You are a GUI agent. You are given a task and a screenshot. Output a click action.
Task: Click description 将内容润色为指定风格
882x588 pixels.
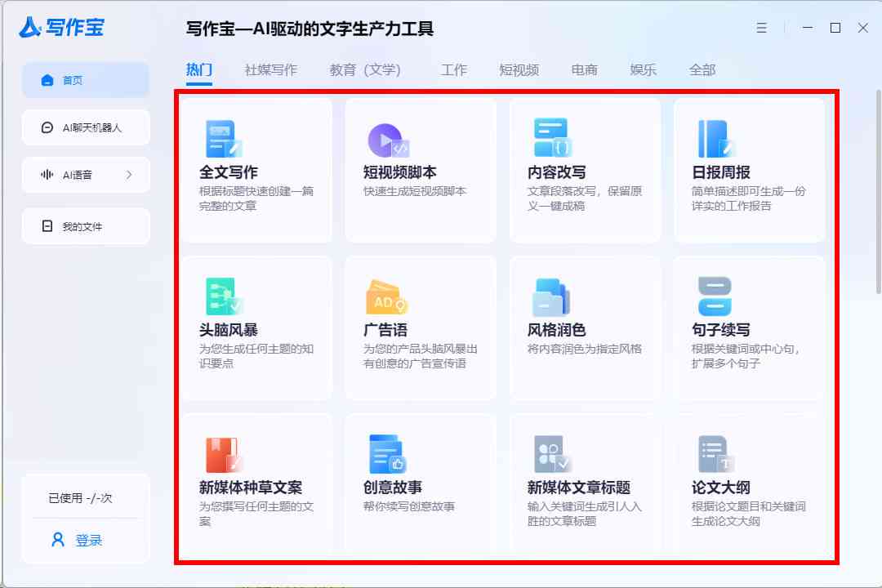coord(585,349)
